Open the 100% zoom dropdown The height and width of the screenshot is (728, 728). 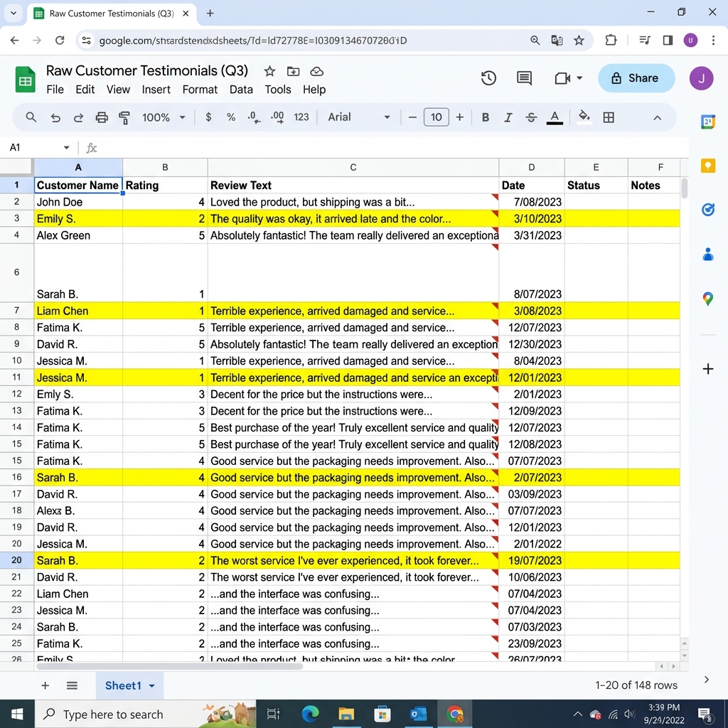click(x=164, y=117)
